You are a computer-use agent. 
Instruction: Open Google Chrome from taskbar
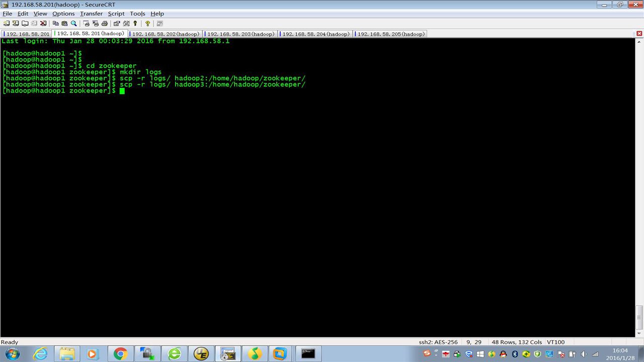[x=120, y=354]
